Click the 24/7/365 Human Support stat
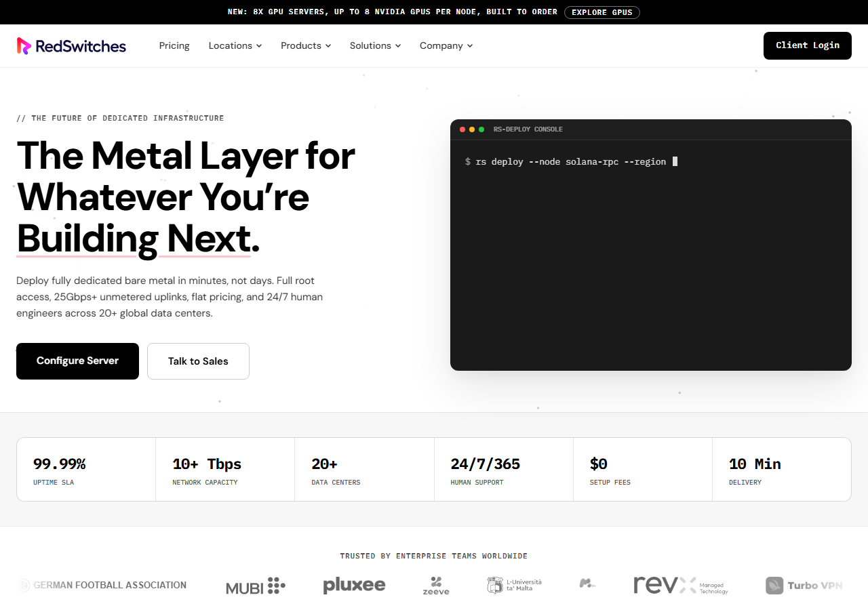The width and height of the screenshot is (868, 610). coord(504,470)
